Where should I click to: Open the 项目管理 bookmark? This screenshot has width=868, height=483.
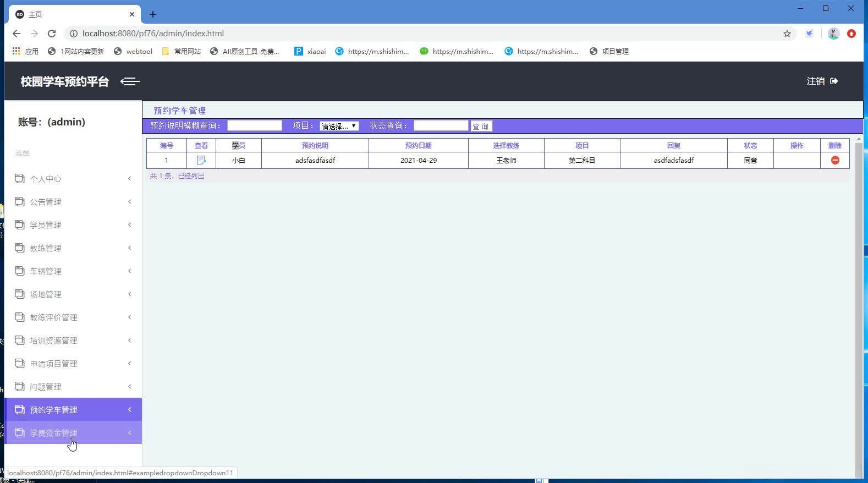(609, 51)
